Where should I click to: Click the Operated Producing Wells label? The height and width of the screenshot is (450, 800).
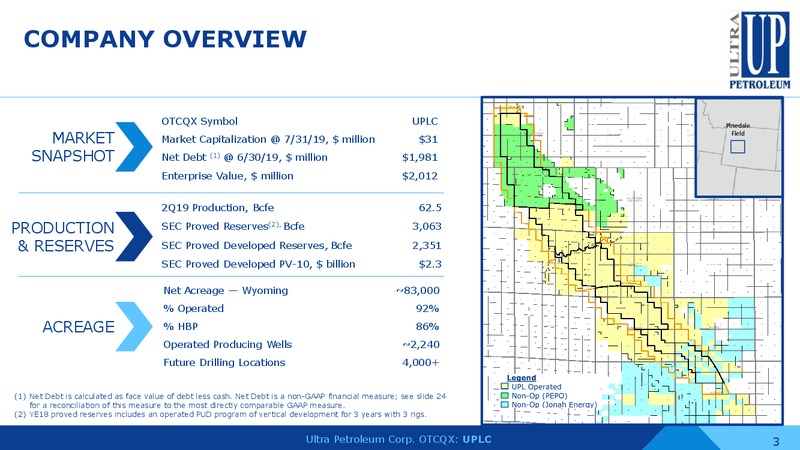click(x=228, y=344)
